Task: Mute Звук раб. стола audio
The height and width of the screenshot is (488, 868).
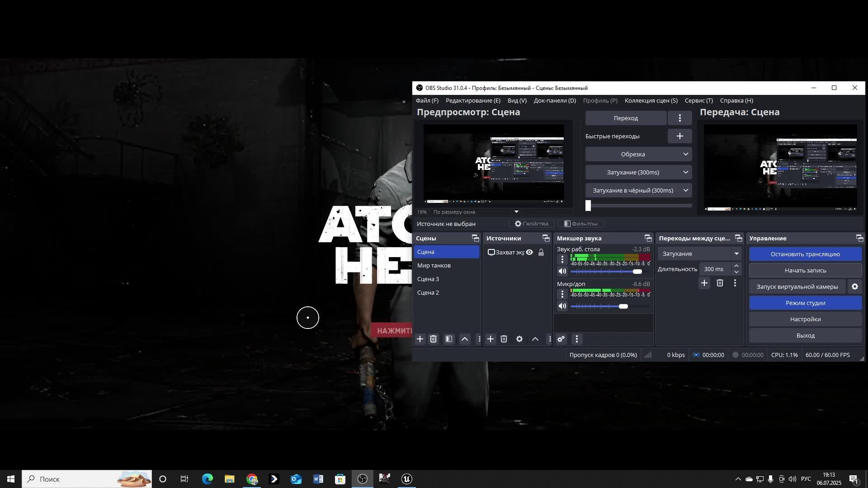Action: tap(562, 271)
